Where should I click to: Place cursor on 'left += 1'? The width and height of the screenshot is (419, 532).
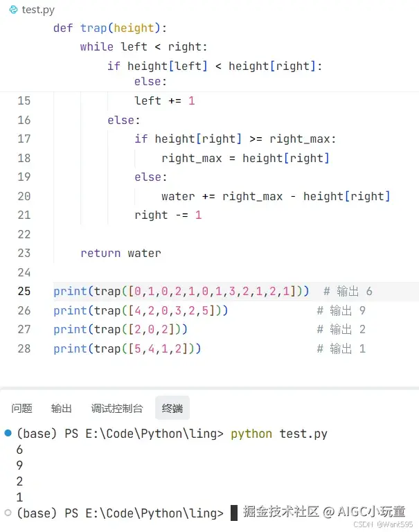tap(165, 100)
